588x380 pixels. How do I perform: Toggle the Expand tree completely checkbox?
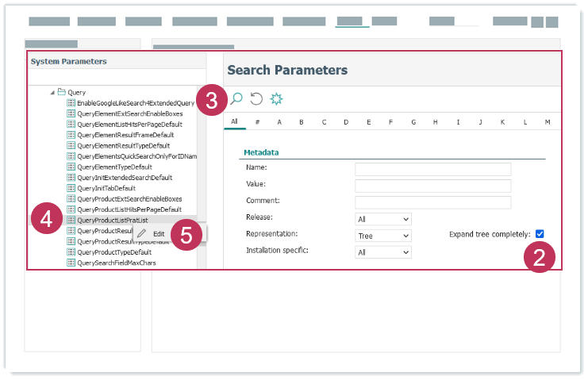pos(540,234)
